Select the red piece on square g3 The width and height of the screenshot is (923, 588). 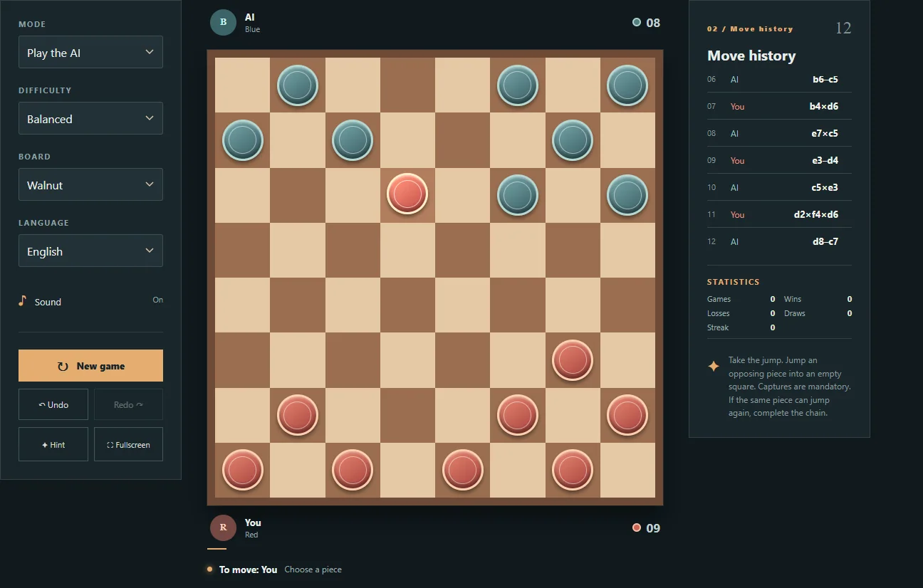pyautogui.click(x=573, y=360)
